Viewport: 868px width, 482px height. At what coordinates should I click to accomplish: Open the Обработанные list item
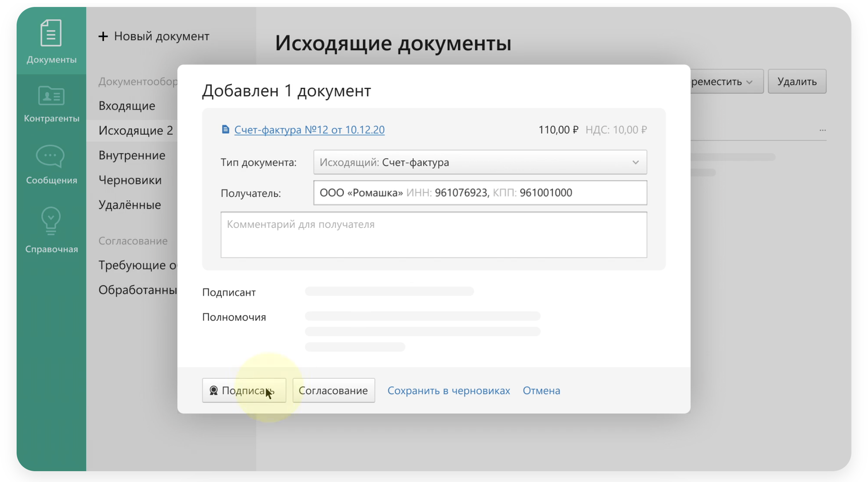point(138,290)
